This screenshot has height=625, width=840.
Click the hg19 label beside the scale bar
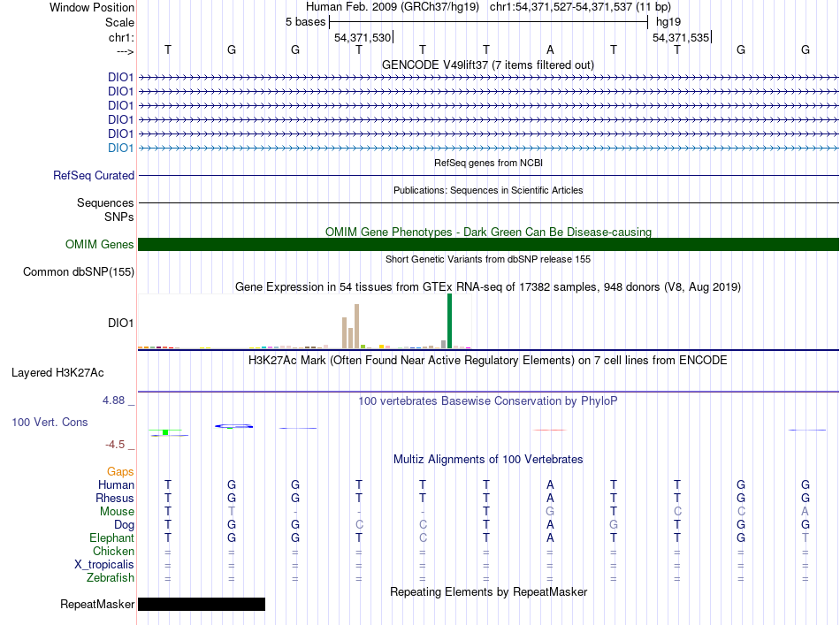click(x=668, y=22)
